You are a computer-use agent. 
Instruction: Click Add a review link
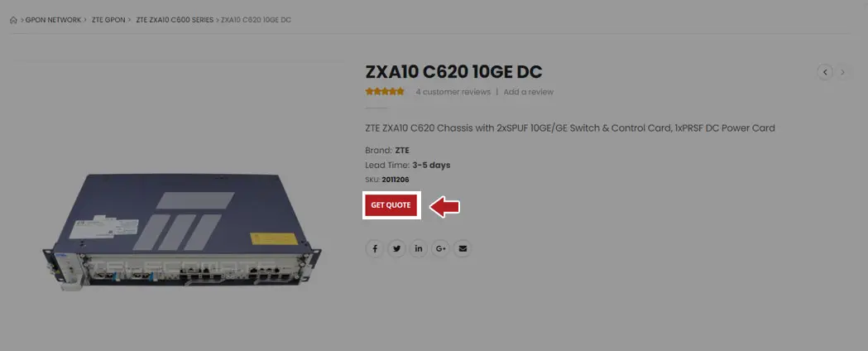tap(528, 92)
